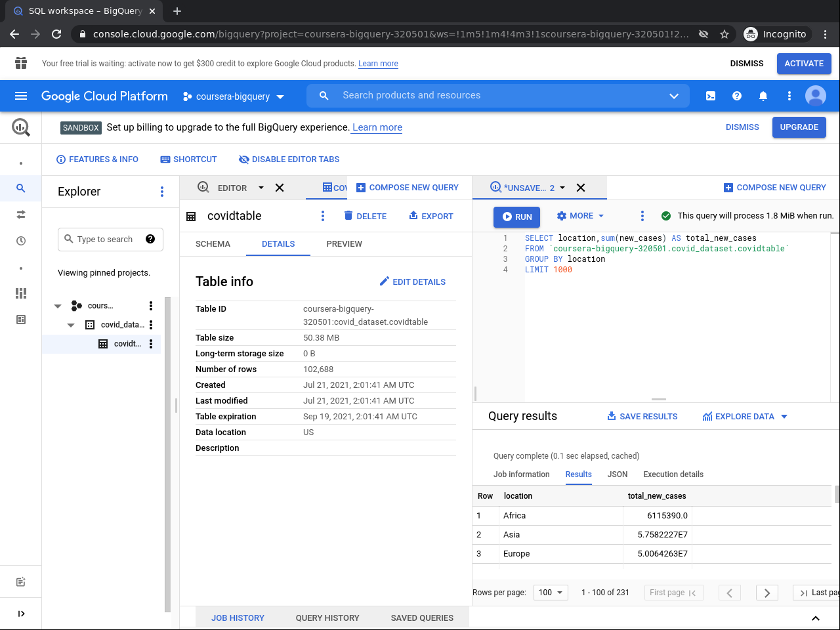
Task: Open Scheduled queries clock icon
Action: [x=21, y=241]
